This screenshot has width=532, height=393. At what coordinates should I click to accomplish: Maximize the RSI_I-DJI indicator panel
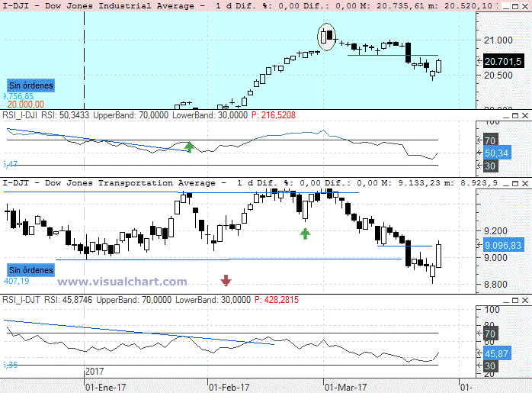(x=515, y=116)
